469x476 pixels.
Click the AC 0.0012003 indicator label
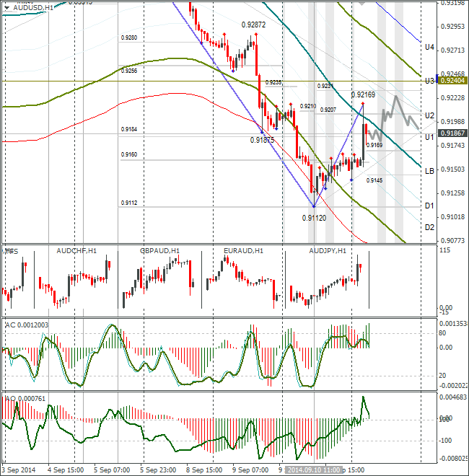coord(27,325)
